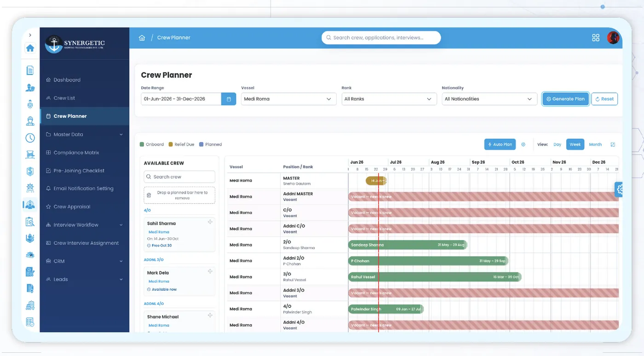
Task: Open the gear settings next to Auto Plan
Action: pos(523,144)
